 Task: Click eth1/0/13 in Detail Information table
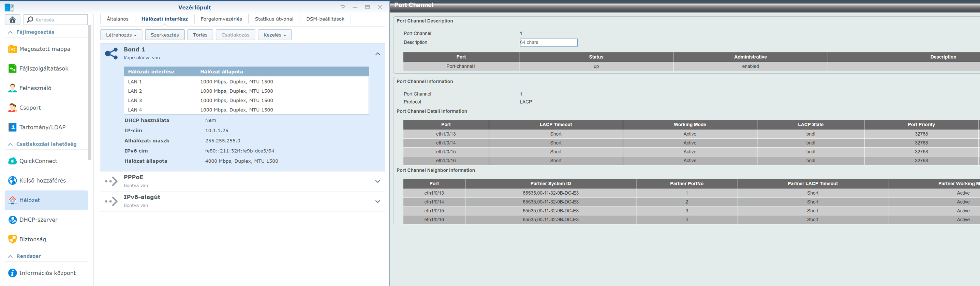[446, 134]
